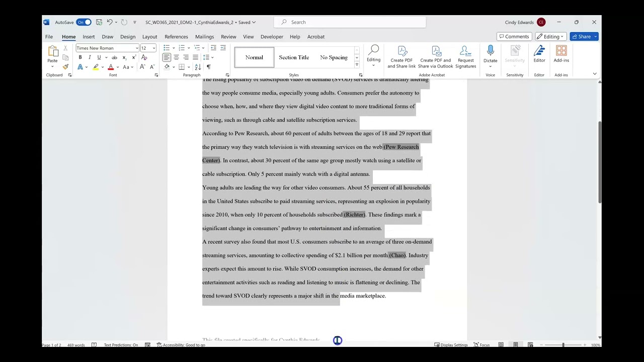This screenshot has height=362, width=644.
Task: Open the Editing find menu
Action: click(373, 56)
